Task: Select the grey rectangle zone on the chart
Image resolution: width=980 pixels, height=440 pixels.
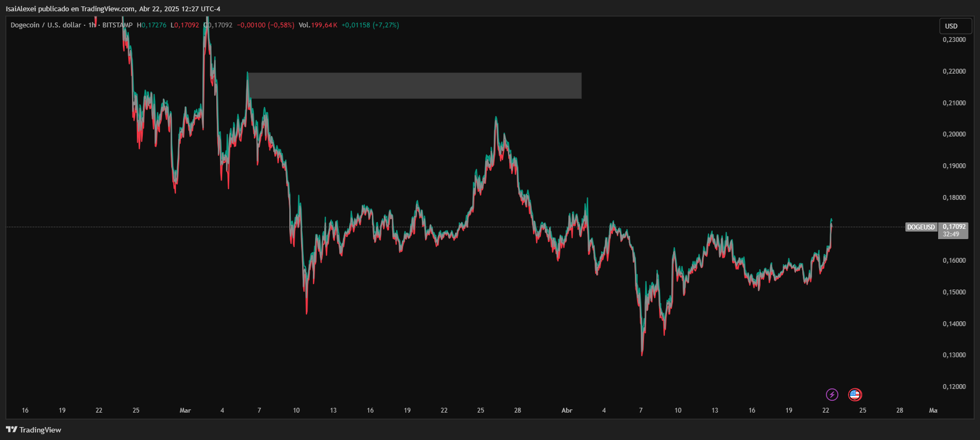Action: point(414,85)
